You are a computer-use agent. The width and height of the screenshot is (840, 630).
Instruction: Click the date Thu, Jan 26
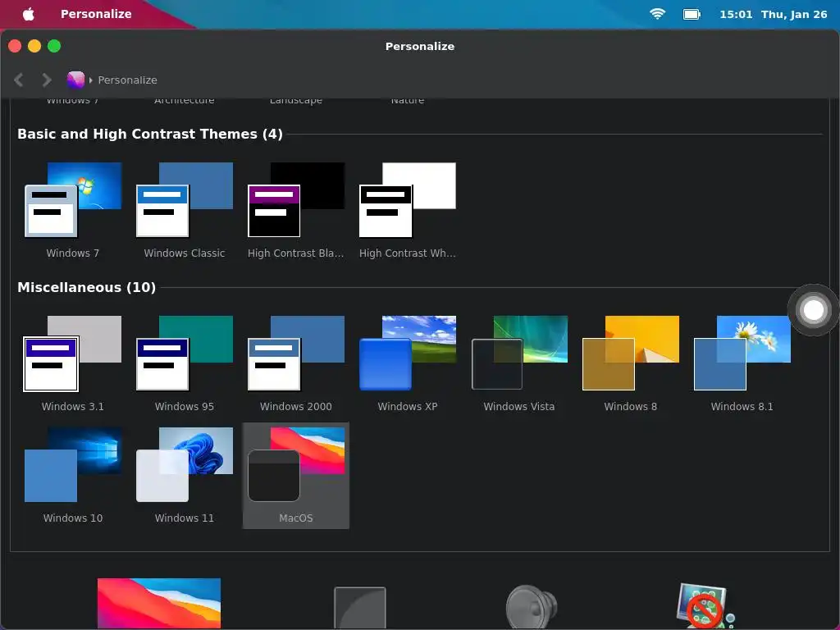pyautogui.click(x=794, y=15)
